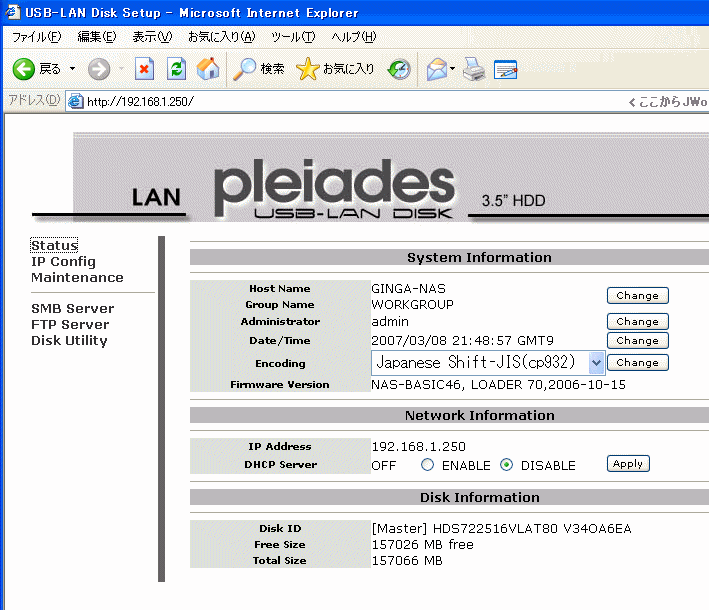
Task: Click the Print icon in the toolbar
Action: [x=474, y=69]
